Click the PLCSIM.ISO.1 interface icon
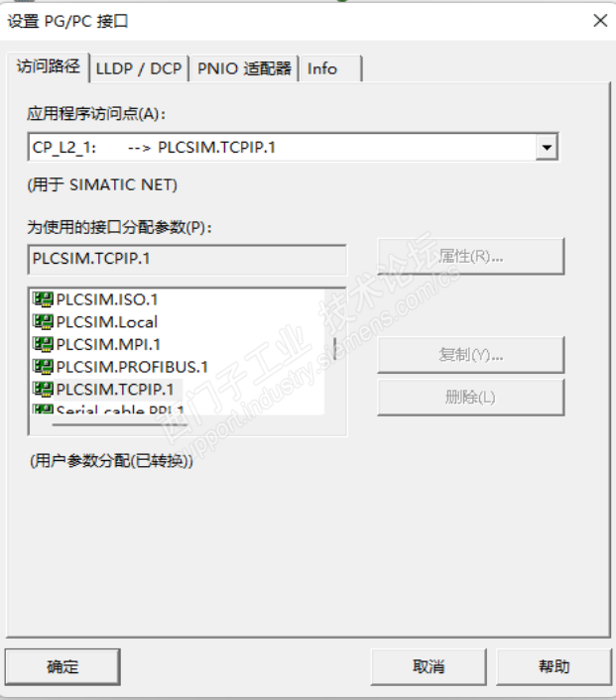The image size is (616, 700). pyautogui.click(x=43, y=299)
